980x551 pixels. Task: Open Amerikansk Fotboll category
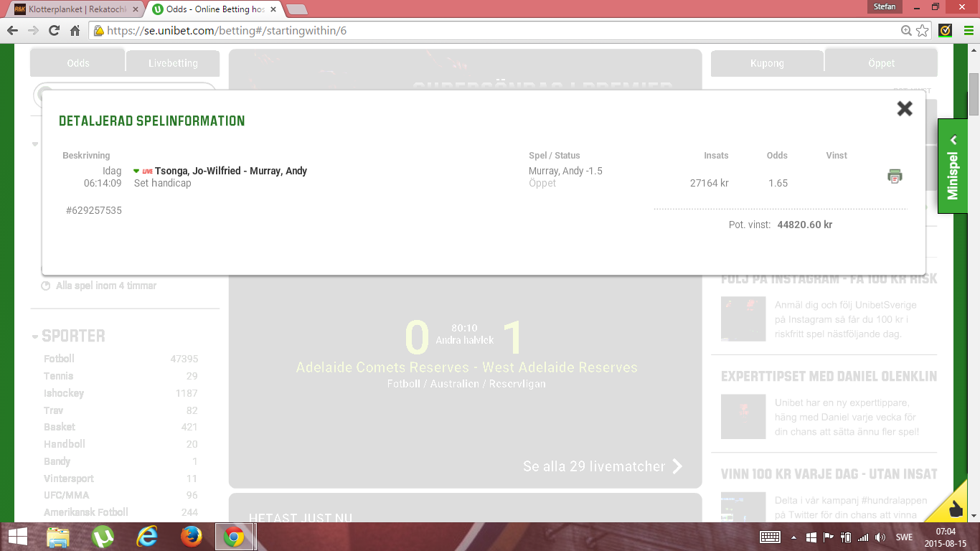85,512
